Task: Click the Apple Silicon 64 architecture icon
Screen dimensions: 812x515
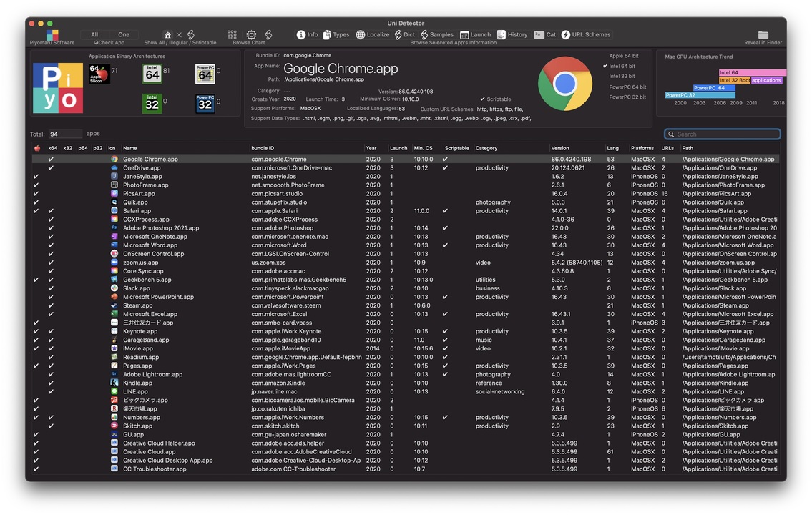Action: (x=99, y=74)
